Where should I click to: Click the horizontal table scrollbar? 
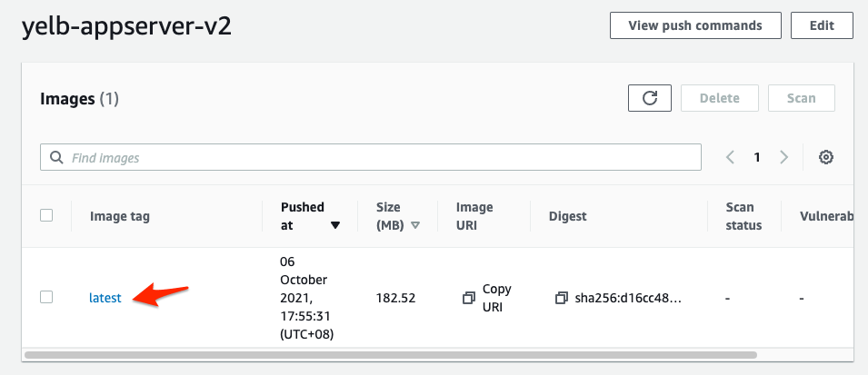pos(391,355)
